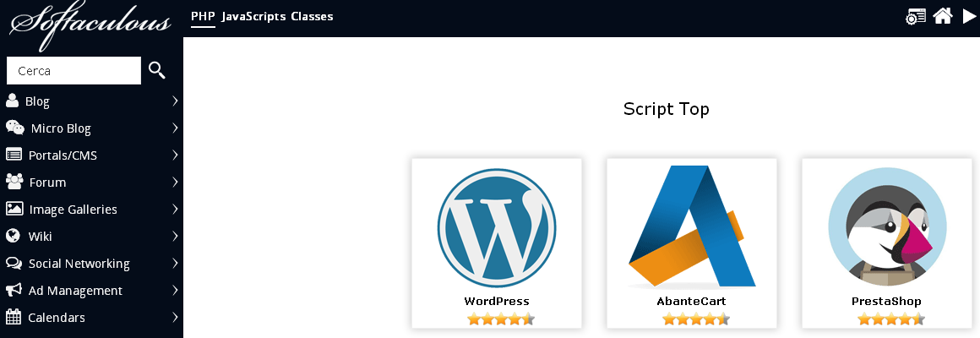Click the Social Networking speech bubbles icon
980x338 pixels.
pyautogui.click(x=14, y=263)
